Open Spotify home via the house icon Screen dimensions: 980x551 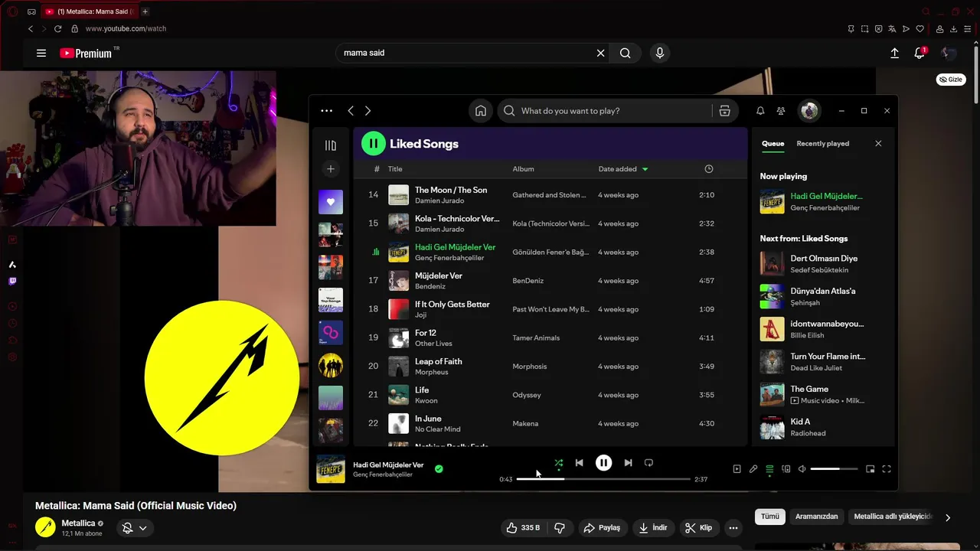(x=481, y=111)
